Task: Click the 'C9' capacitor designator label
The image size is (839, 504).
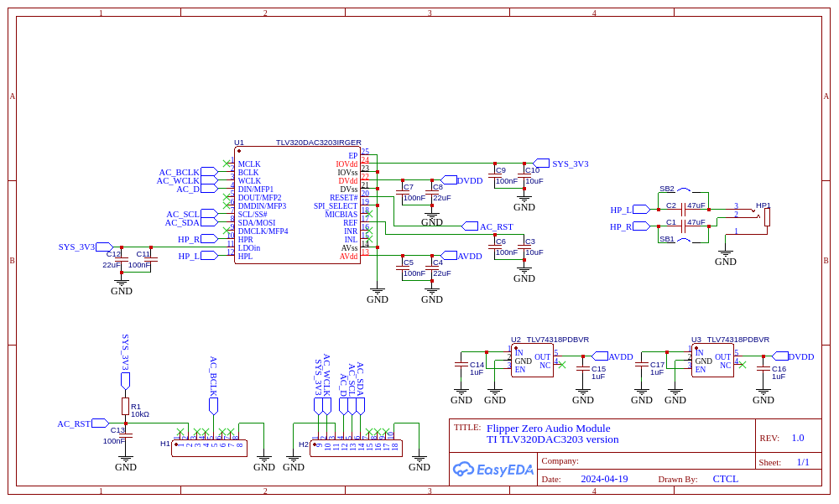Action: point(501,170)
